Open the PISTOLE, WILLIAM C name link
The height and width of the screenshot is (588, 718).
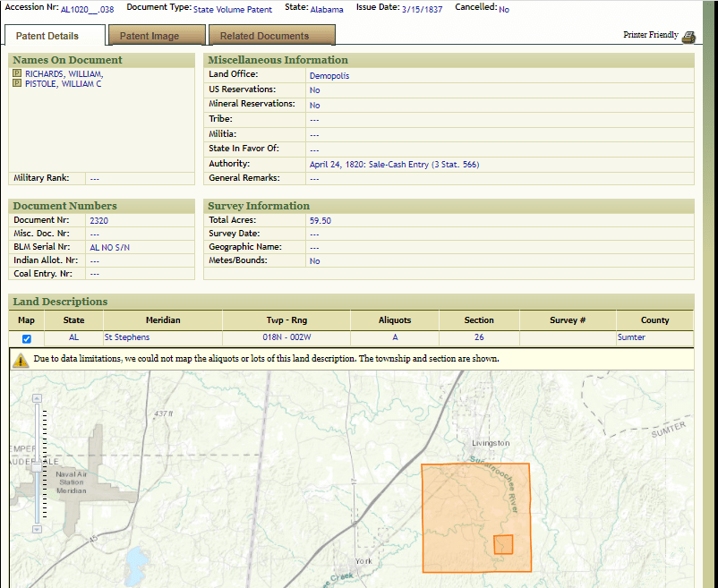63,84
